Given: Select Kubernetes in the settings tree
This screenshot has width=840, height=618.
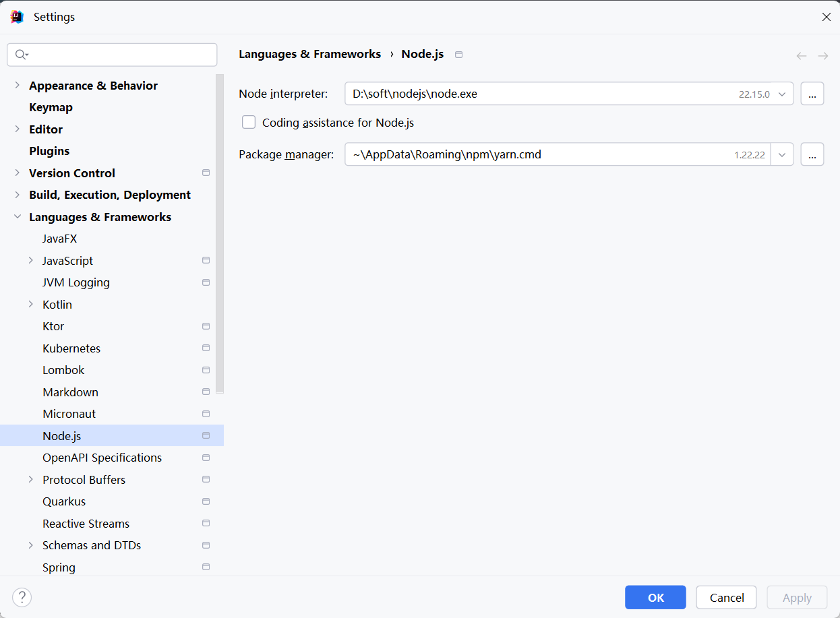Looking at the screenshot, I should tap(71, 348).
